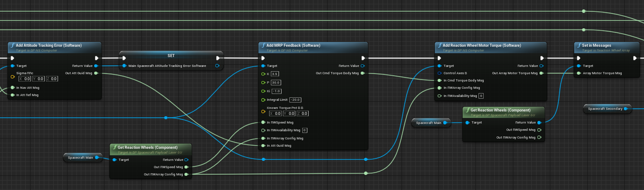Click the In Att Guid Msg input pin
Viewport: 644px width, 190px height.
click(263, 146)
